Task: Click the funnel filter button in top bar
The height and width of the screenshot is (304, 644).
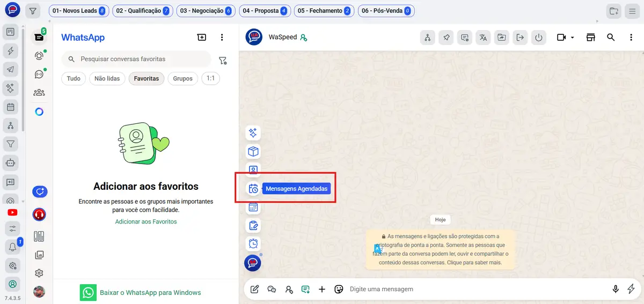Action: (33, 11)
